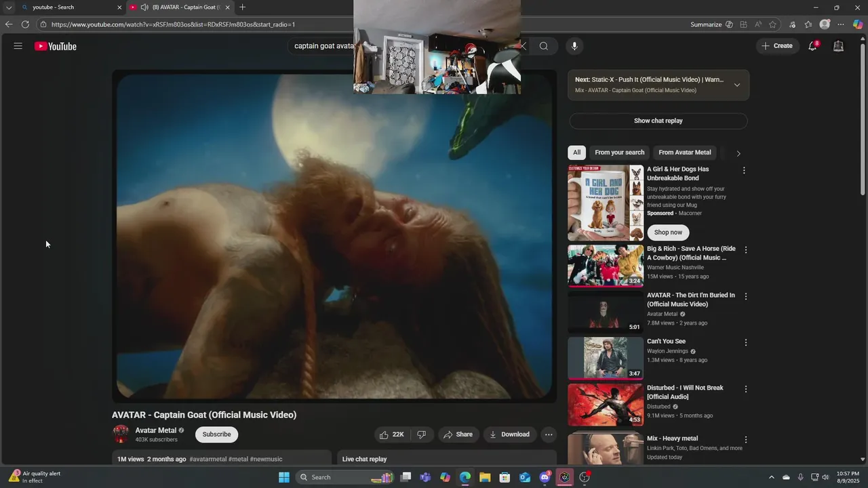
Task: Open the YouTube hamburger guide menu
Action: point(18,46)
